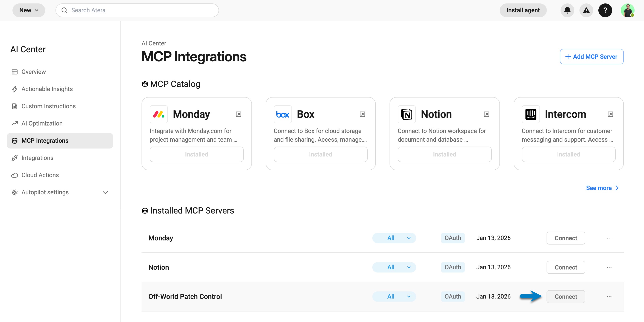Open Notion card external link icon
The height and width of the screenshot is (322, 644).
(486, 114)
